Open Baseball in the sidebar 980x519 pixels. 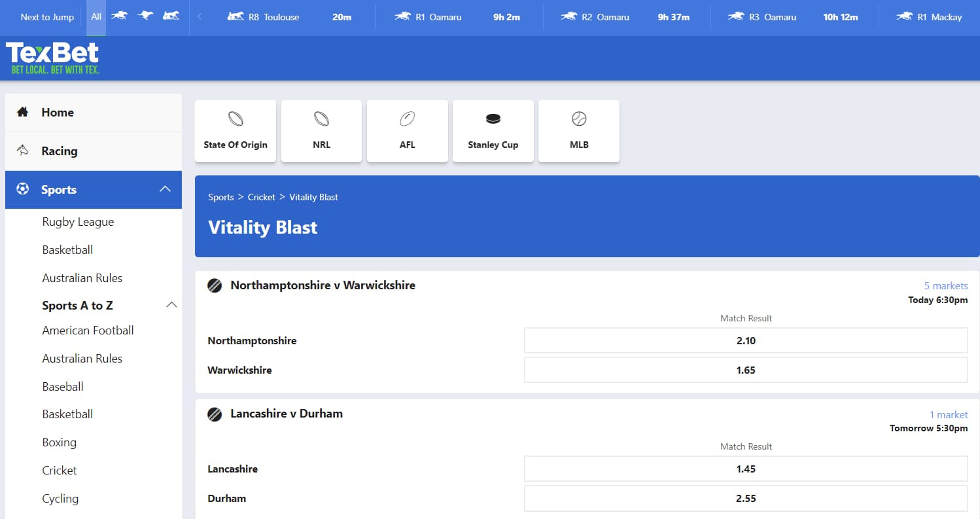(63, 387)
